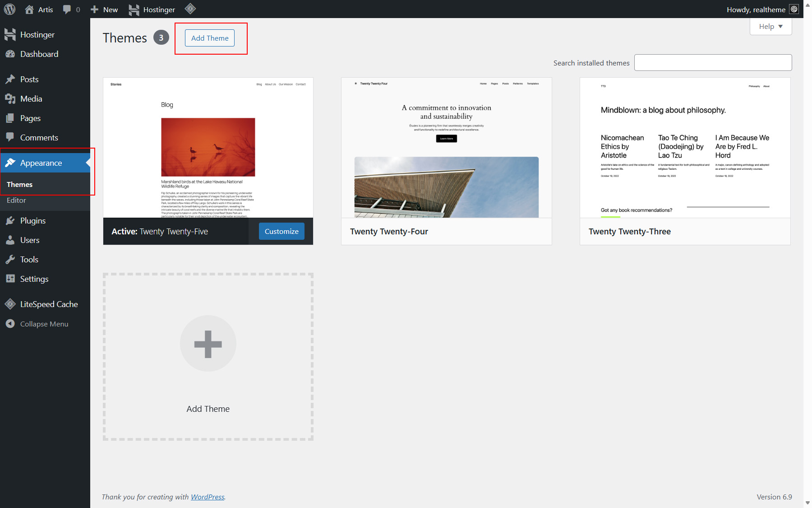
Task: Go to Media library in sidebar
Action: pyautogui.click(x=31, y=99)
